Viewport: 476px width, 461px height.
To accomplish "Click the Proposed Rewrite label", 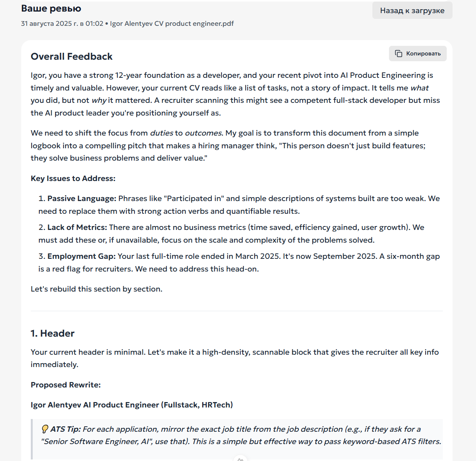I will coord(65,385).
